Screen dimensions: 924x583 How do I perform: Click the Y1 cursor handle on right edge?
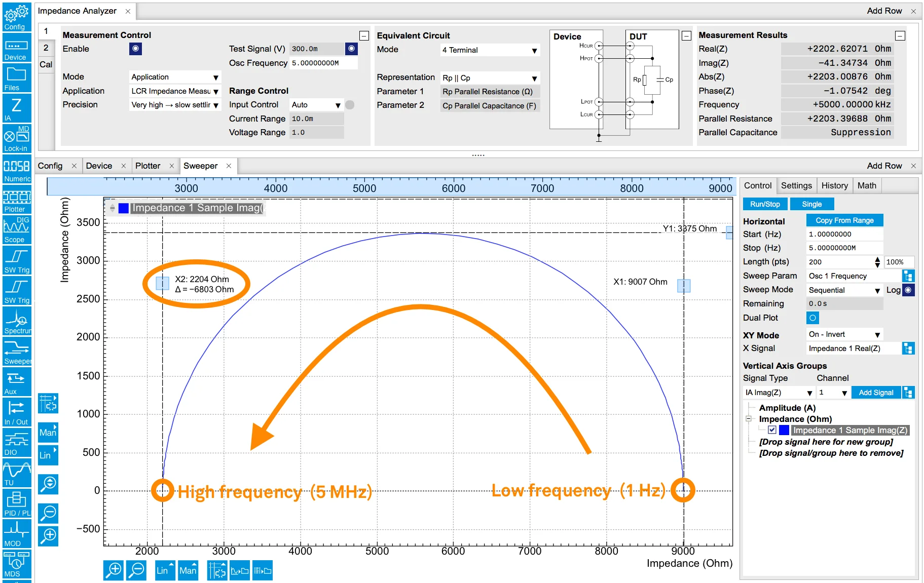click(x=729, y=232)
